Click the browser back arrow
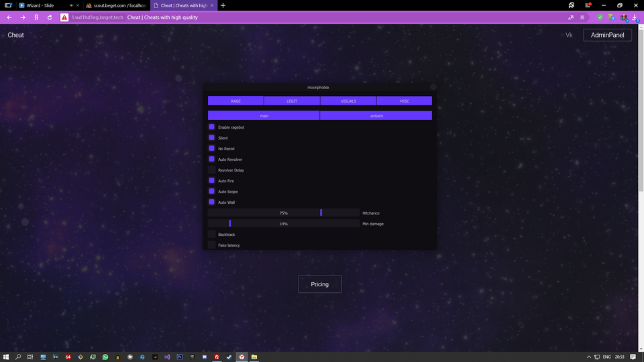 (x=9, y=17)
